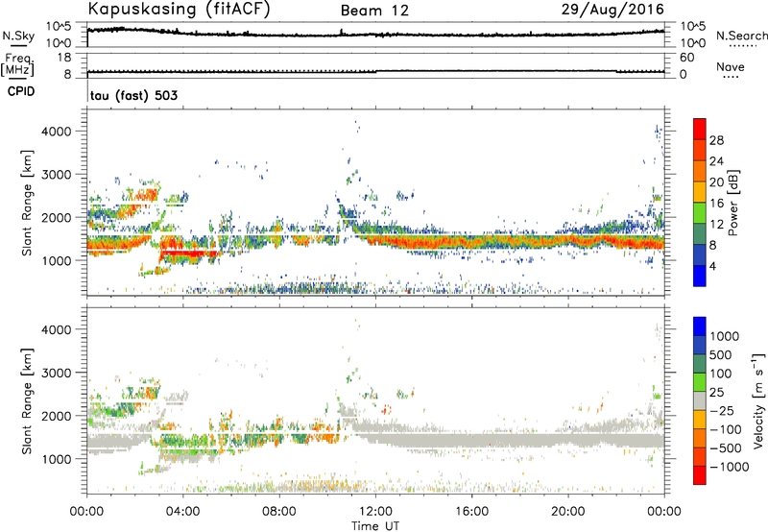Click the -1000 tick on the velocity colorbar
The height and width of the screenshot is (532, 768).
tap(729, 467)
